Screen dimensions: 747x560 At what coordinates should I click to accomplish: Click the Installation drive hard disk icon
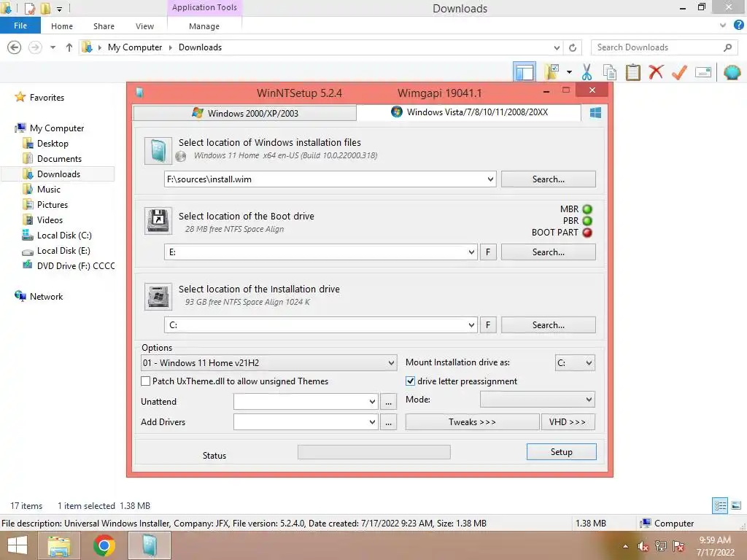[158, 297]
